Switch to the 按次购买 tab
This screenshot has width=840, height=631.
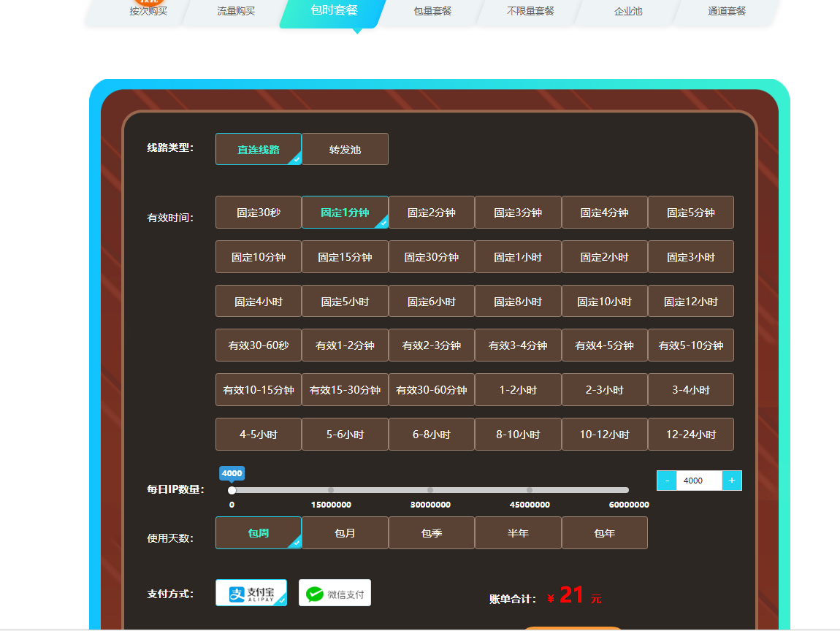(148, 11)
